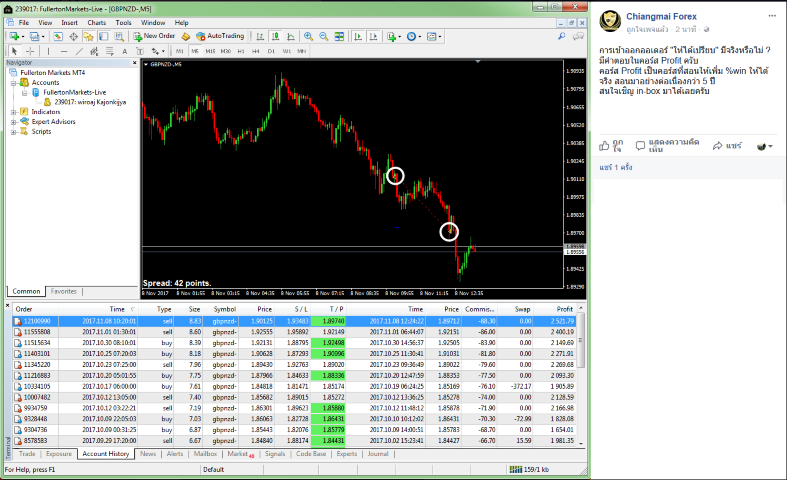Open the Facebook post options ellipsis

pyautogui.click(x=772, y=16)
